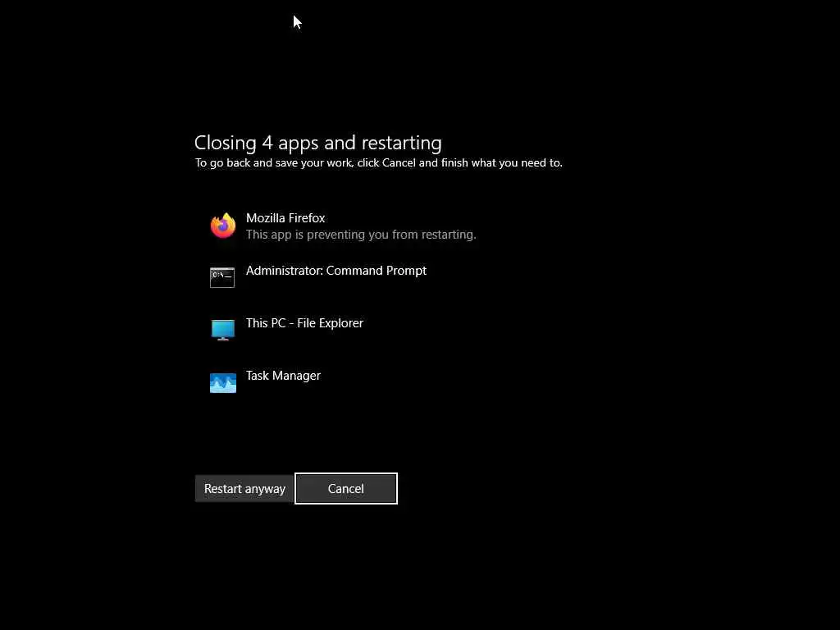Image resolution: width=840 pixels, height=630 pixels.
Task: Click the Mozilla Firefox icon
Action: click(x=223, y=226)
